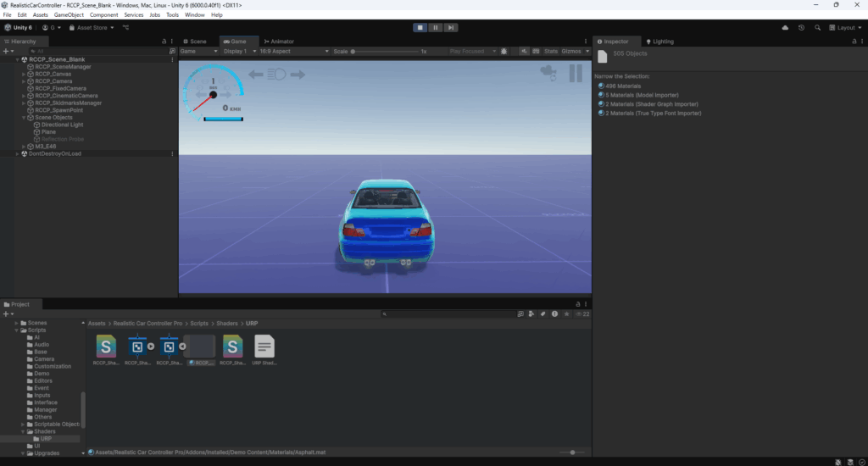Expand the RCCP_Canvas hierarchy item

point(25,75)
